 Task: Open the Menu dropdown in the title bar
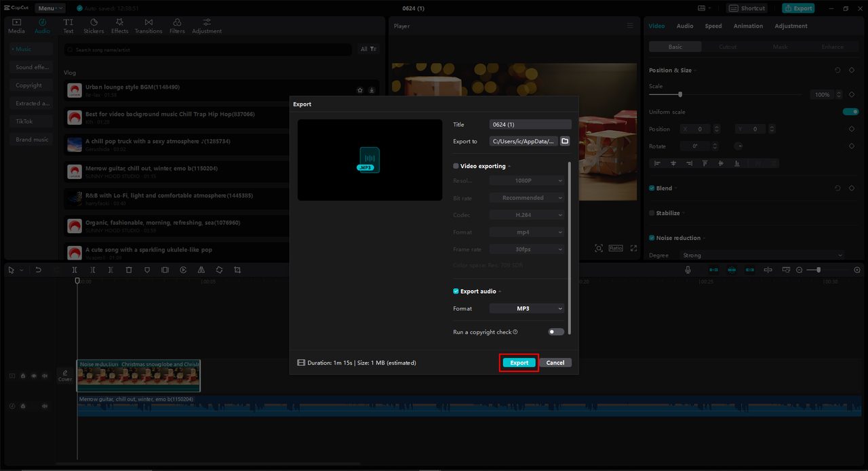point(50,8)
